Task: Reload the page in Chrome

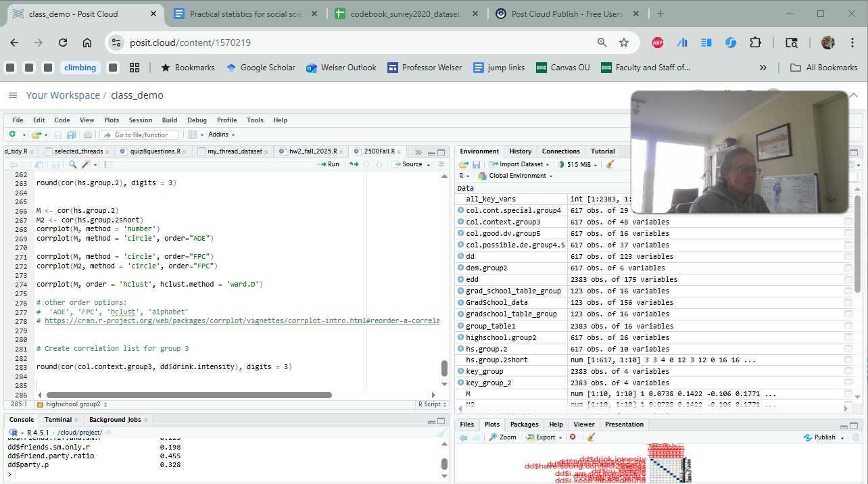Action: point(63,43)
